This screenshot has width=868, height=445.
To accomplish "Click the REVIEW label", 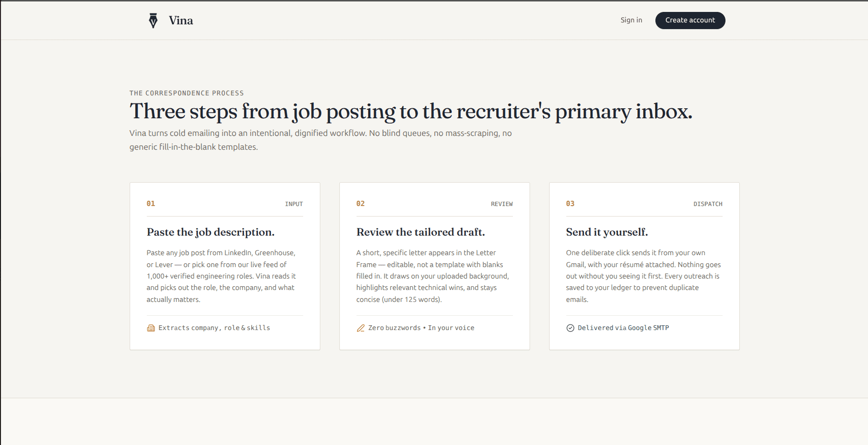I will coord(502,204).
